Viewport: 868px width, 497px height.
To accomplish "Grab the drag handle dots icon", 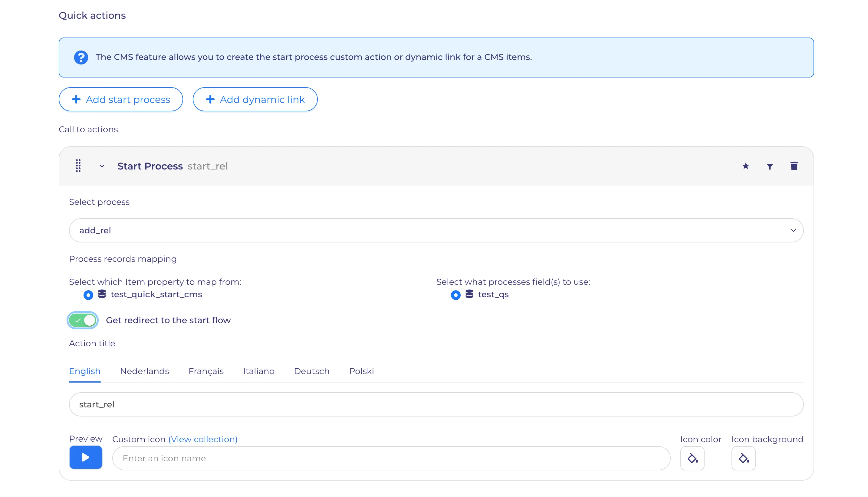I will tap(78, 166).
